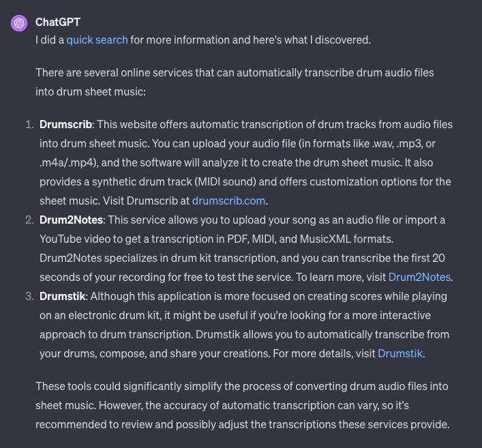Visit the drumscrib.com hyperlink
482x448 pixels.
point(229,200)
